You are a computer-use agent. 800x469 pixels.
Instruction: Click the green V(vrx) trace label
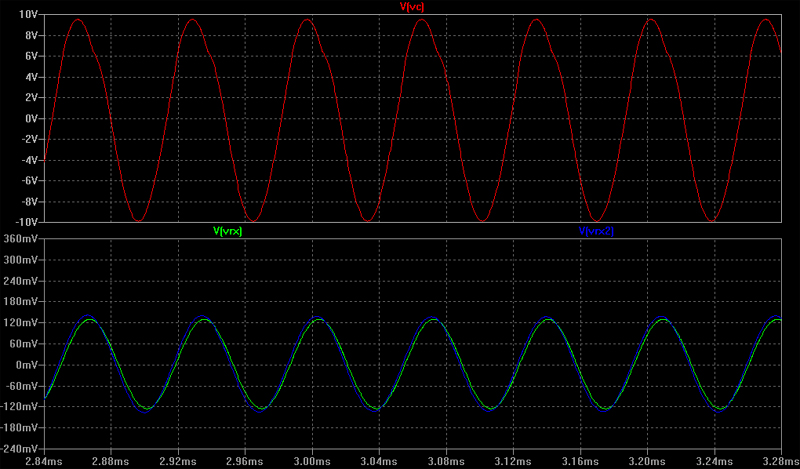pos(228,231)
